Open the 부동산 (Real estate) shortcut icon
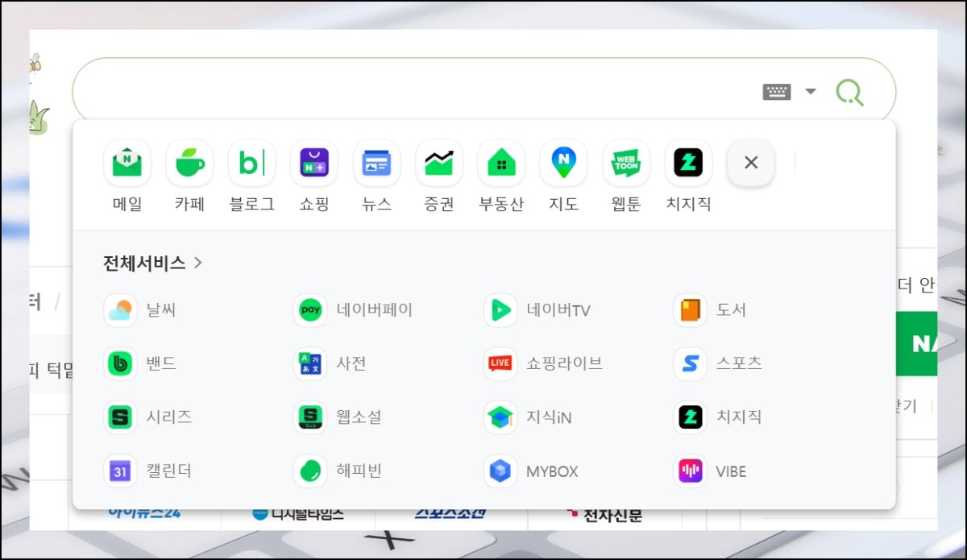 click(x=501, y=164)
